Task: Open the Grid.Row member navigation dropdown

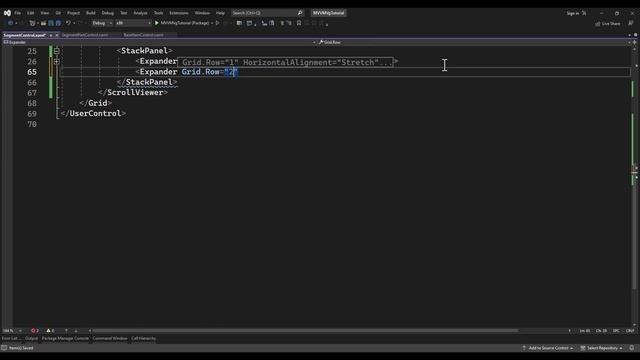Action: (629, 42)
